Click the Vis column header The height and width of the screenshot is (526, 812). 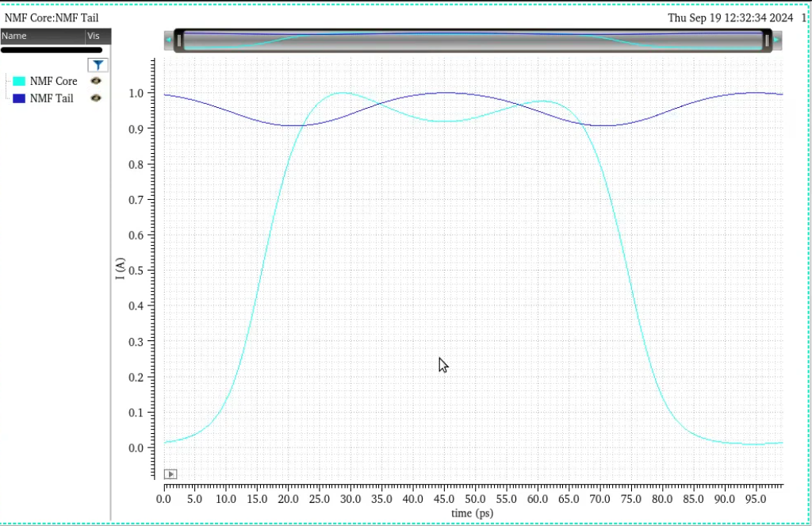[98, 36]
